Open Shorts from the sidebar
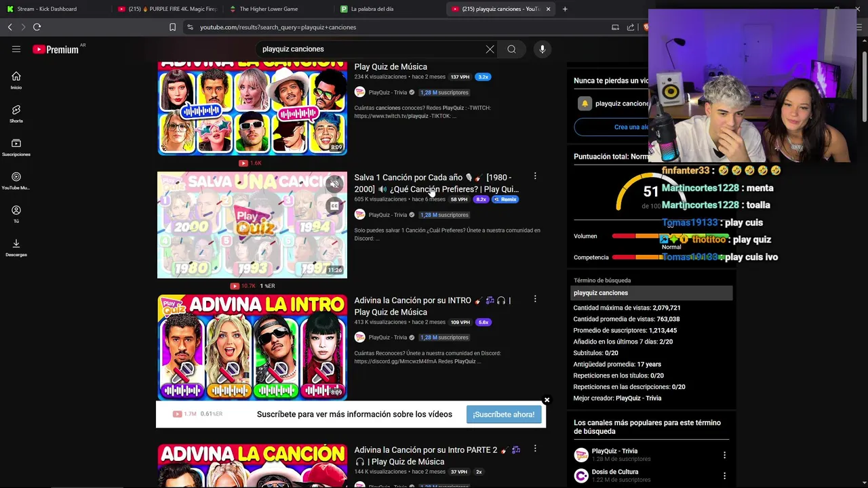868x488 pixels. (16, 114)
